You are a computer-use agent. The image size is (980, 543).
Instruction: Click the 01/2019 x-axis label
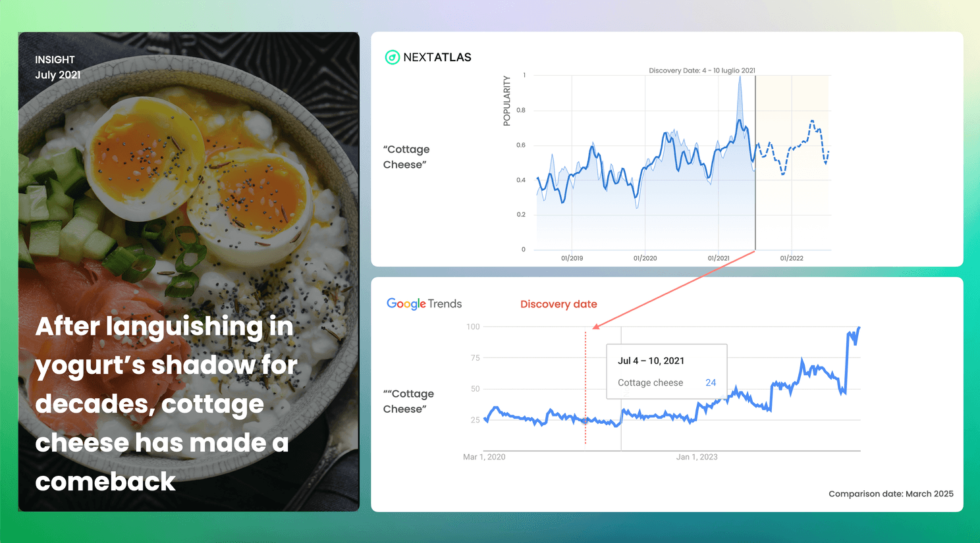coord(572,258)
